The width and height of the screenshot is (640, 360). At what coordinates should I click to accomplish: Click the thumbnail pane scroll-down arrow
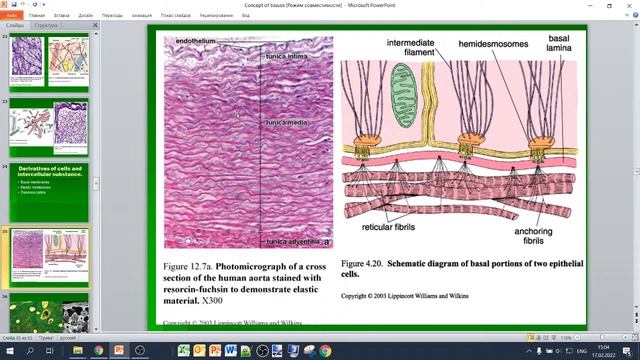coord(96,329)
